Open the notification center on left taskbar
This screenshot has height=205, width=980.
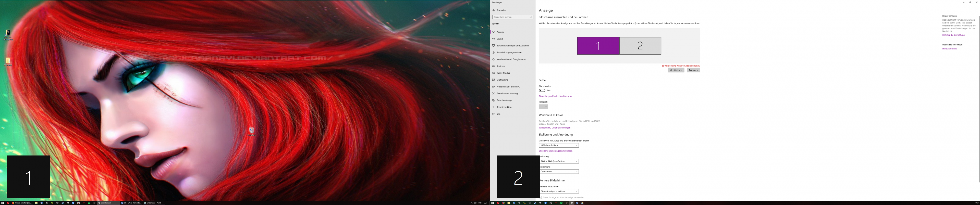click(x=485, y=203)
